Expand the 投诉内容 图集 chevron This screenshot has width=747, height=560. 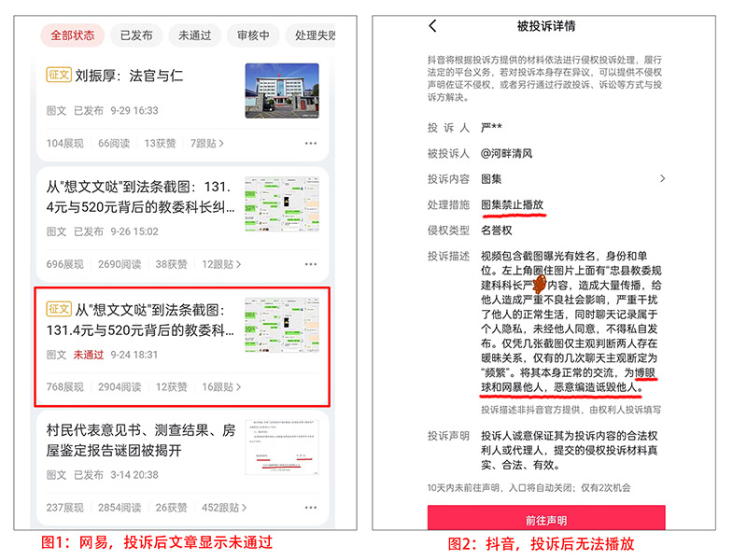coord(663,178)
